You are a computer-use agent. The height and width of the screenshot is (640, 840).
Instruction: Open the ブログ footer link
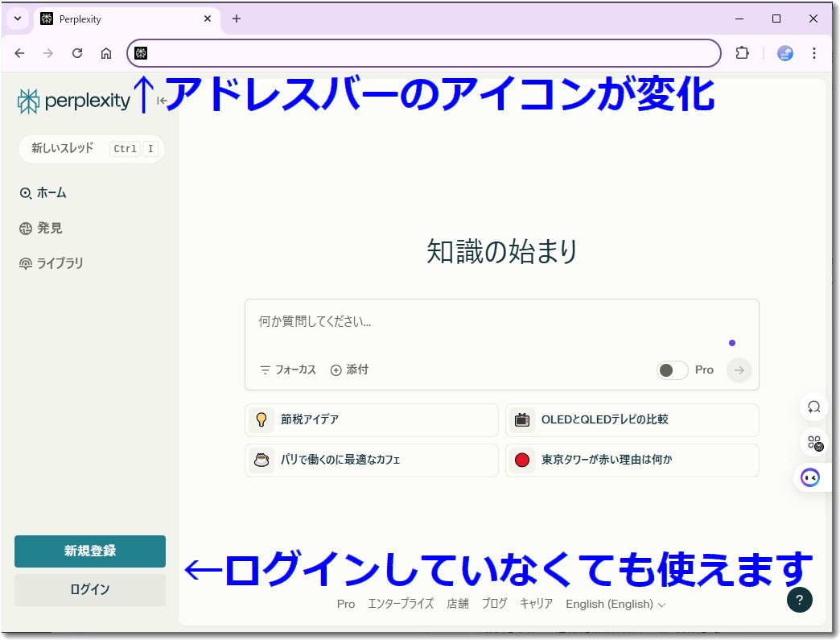[x=494, y=604]
